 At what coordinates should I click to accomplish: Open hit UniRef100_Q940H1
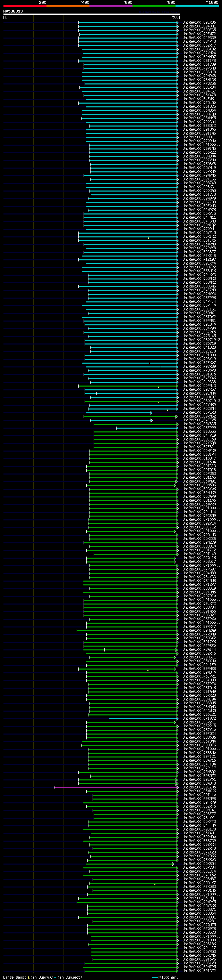coord(199,26)
